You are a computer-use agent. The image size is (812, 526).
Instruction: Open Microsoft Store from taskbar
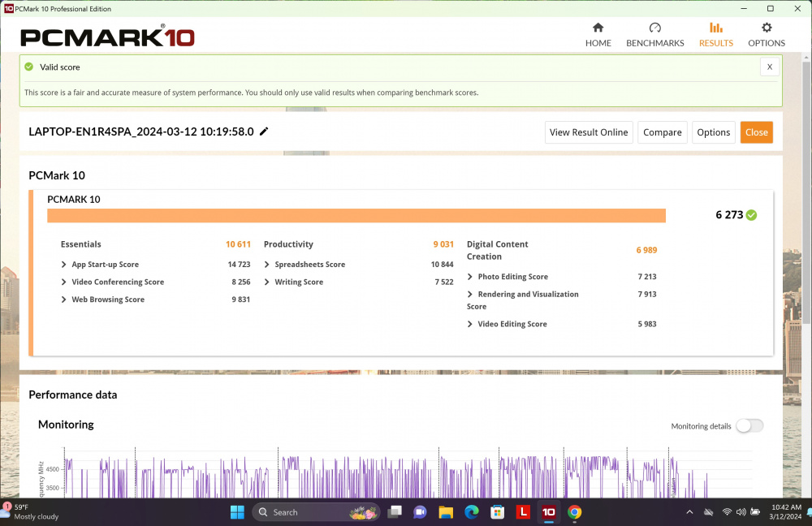coord(497,512)
